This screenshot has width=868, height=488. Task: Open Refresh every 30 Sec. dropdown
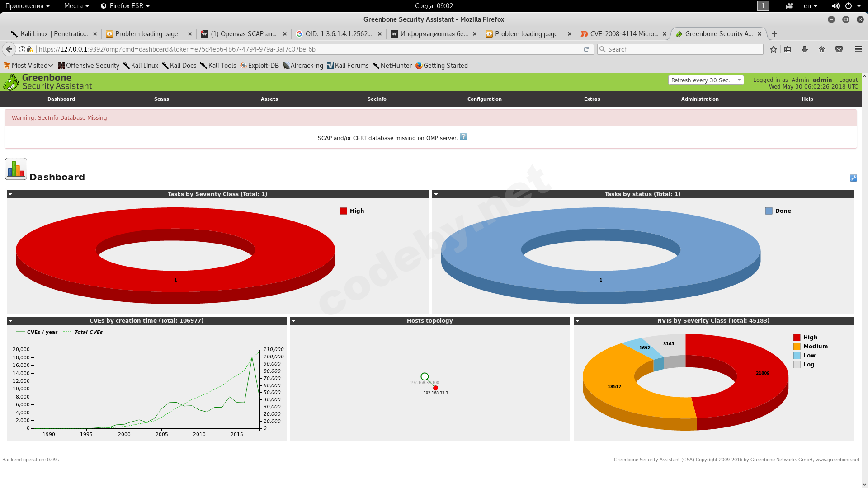click(706, 80)
